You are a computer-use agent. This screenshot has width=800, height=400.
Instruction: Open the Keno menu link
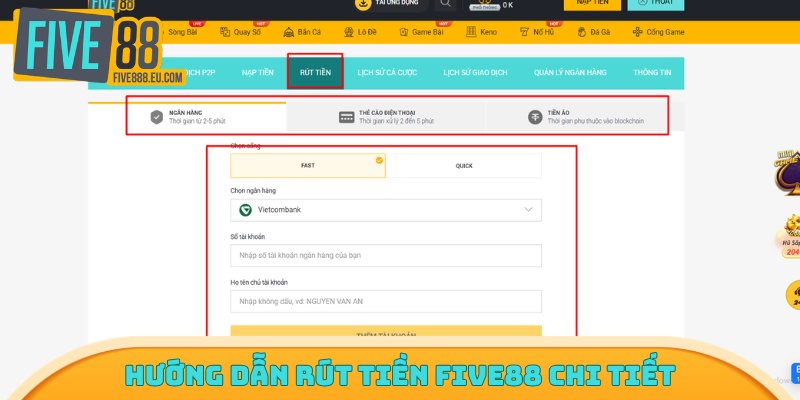coord(488,32)
